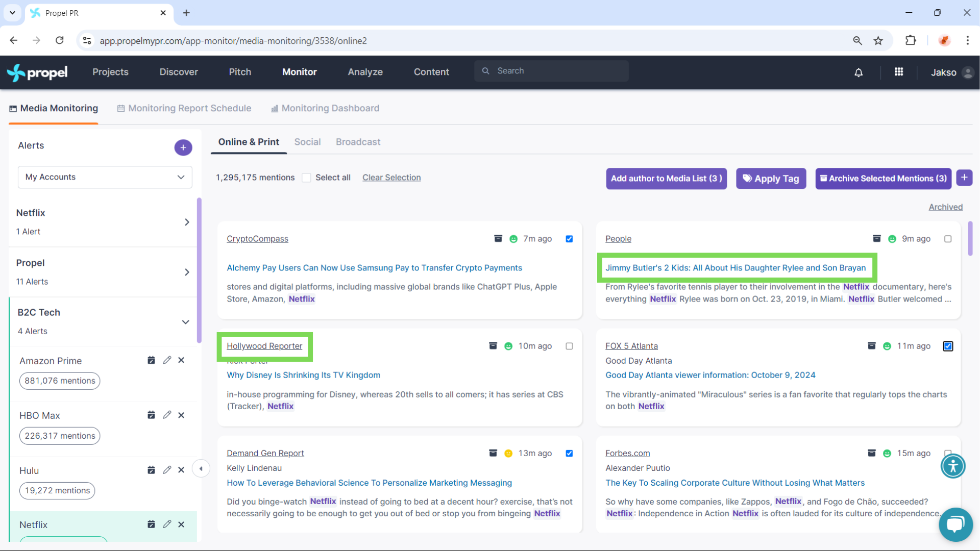The image size is (980, 551).
Task: Open Why Disney Is Shrinking article link
Action: [303, 375]
